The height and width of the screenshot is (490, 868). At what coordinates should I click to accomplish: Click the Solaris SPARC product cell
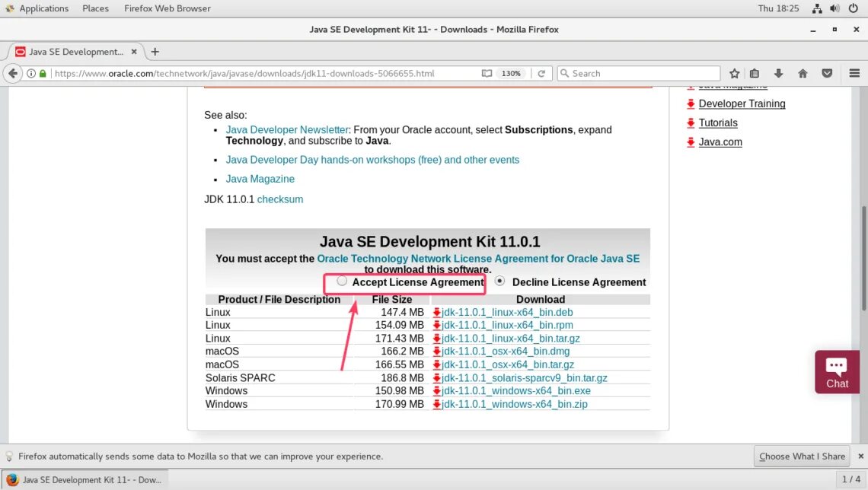(x=241, y=378)
